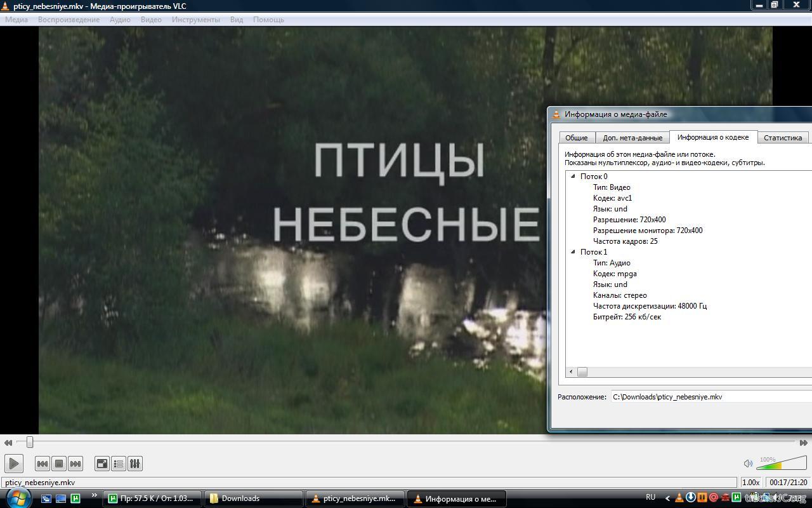Collapse the Поток 0 tree node

click(573, 177)
